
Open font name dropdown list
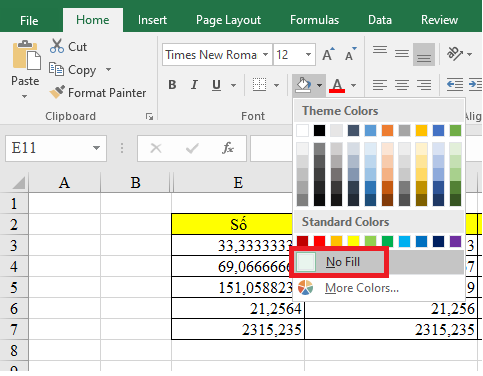(266, 54)
